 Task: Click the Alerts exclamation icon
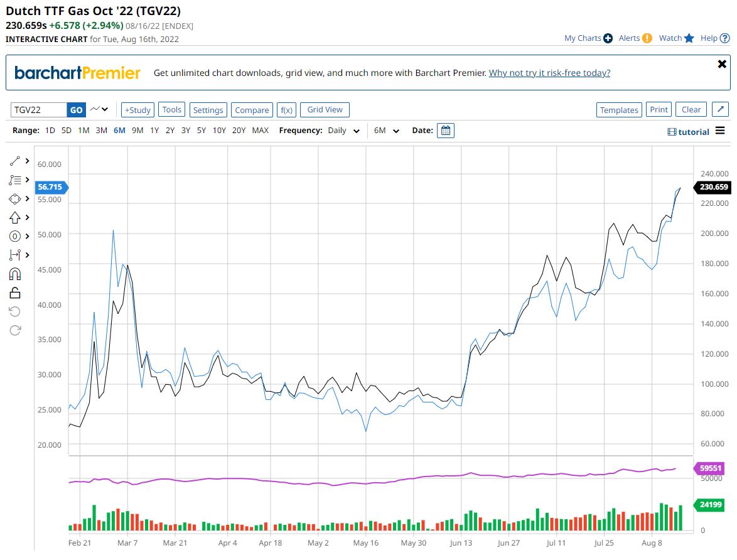[647, 38]
